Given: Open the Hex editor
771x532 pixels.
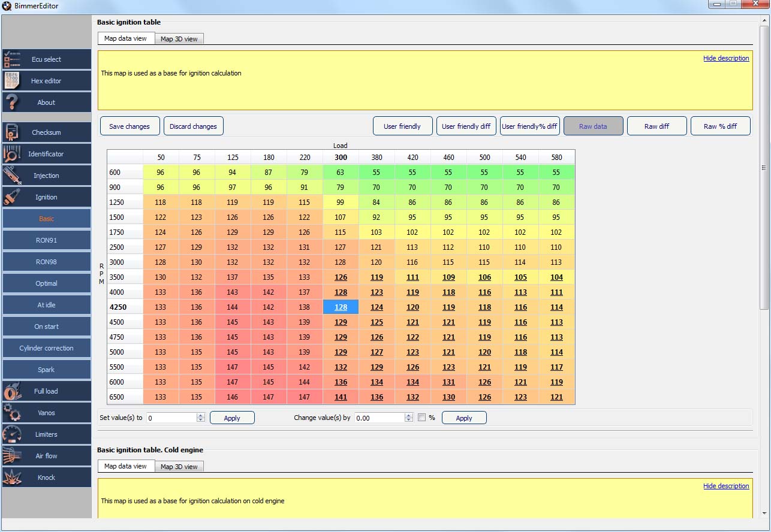Looking at the screenshot, I should coord(47,81).
